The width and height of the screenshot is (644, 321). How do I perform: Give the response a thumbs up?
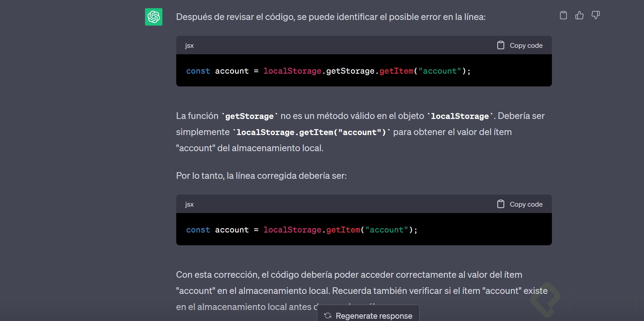(x=579, y=15)
